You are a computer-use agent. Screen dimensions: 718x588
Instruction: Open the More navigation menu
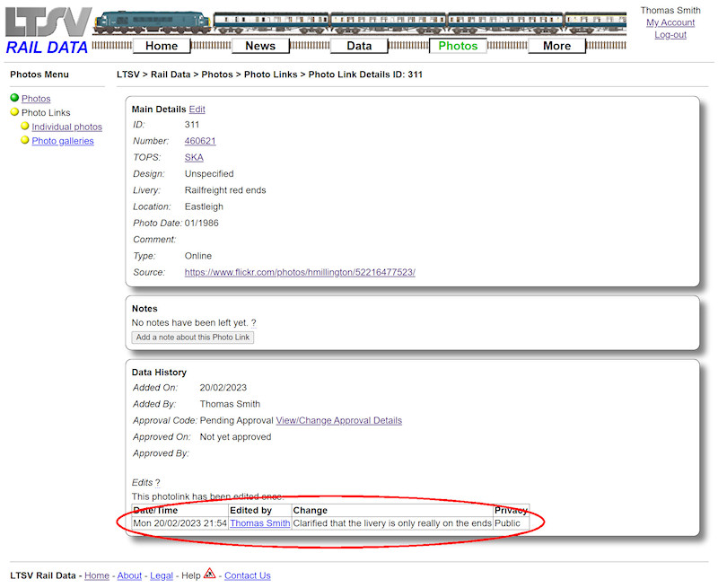pyautogui.click(x=556, y=45)
